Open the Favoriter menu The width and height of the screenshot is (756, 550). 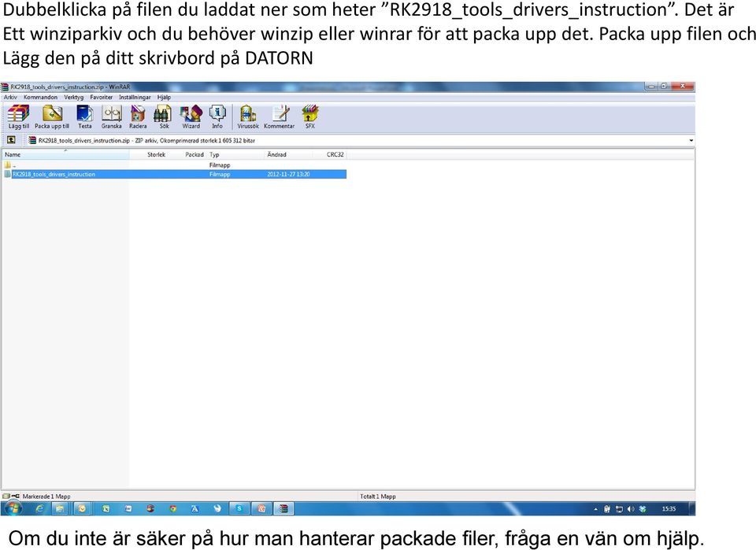pos(102,98)
